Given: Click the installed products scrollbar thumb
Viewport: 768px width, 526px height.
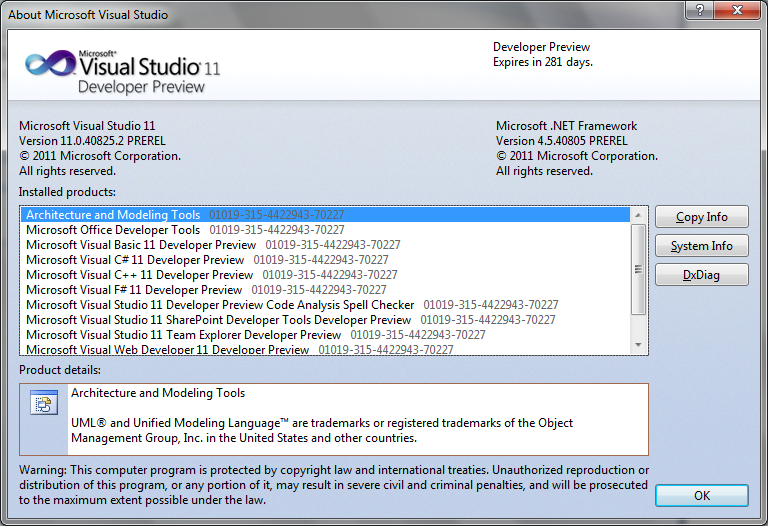Looking at the screenshot, I should (638, 269).
